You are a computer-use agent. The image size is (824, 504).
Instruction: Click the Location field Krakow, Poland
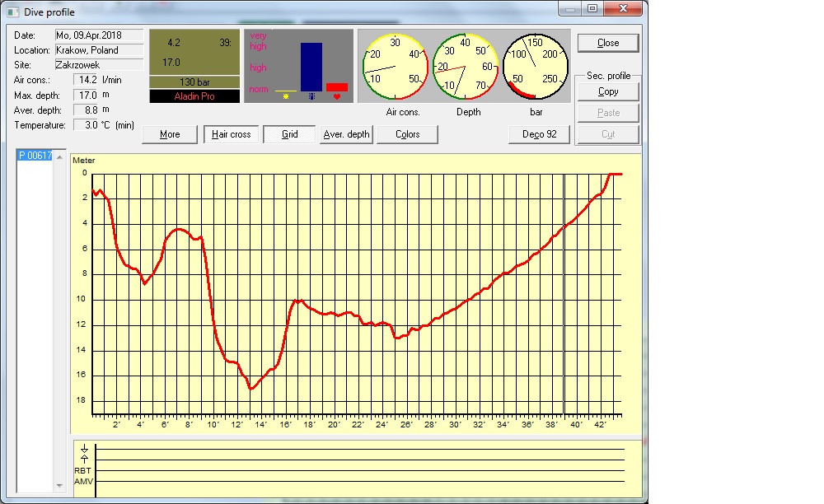[x=100, y=50]
